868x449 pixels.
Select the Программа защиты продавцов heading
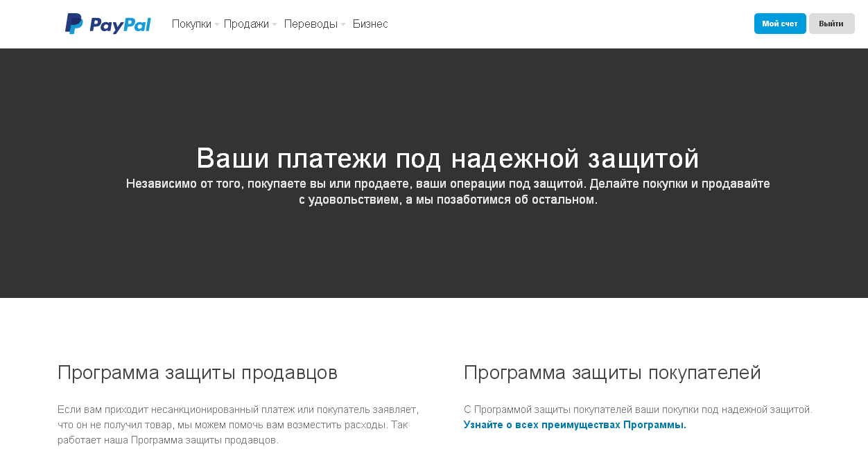coord(198,373)
